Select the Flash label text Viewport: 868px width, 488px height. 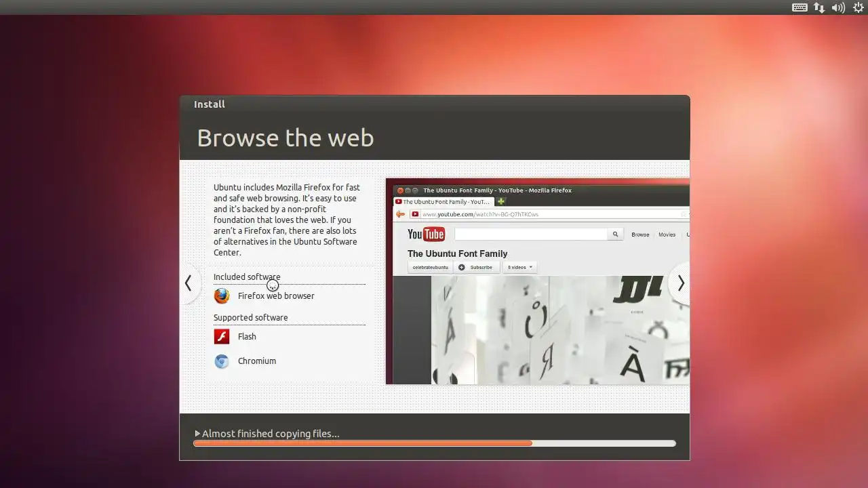tap(247, 337)
